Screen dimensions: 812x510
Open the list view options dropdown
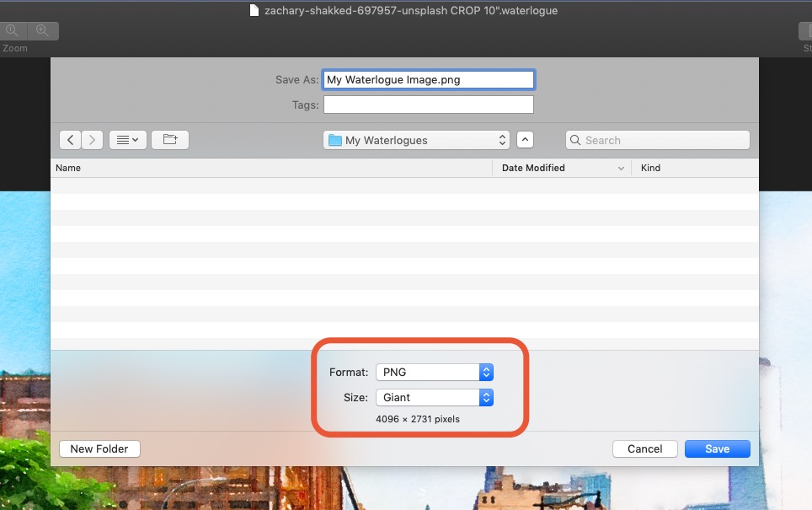(128, 140)
